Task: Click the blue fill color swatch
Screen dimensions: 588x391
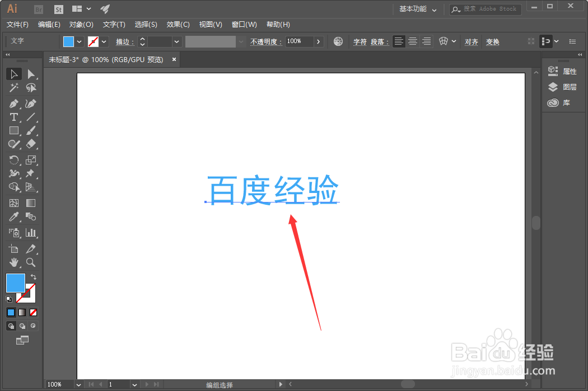Action: click(x=15, y=282)
